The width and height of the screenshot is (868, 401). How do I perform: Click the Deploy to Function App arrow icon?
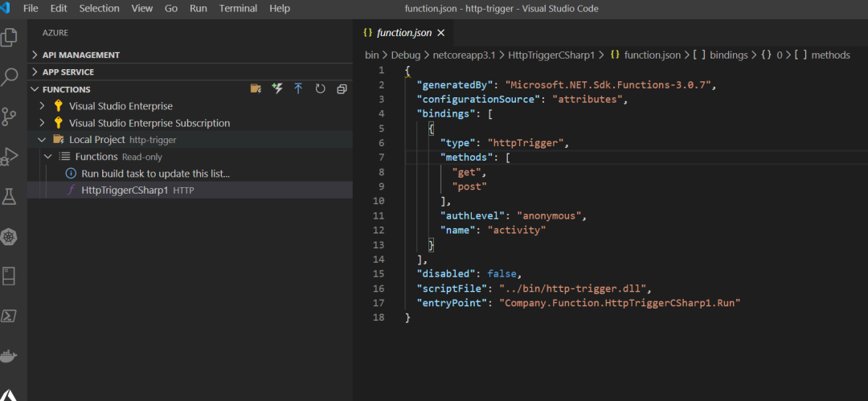(298, 88)
